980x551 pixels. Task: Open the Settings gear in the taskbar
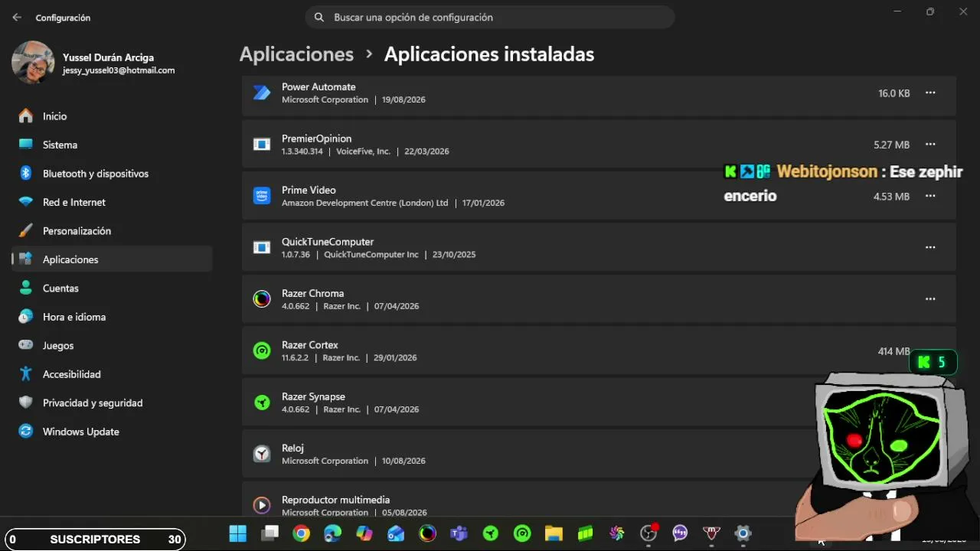pyautogui.click(x=743, y=533)
